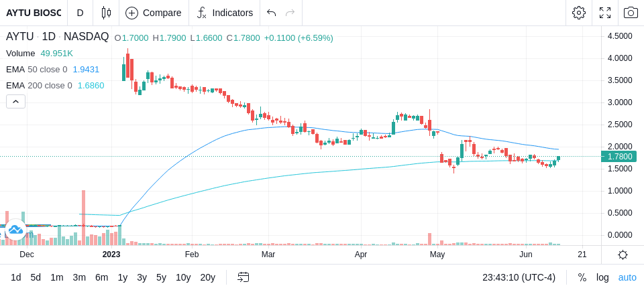Click the EMA 200 value 1.6860

coord(91,85)
